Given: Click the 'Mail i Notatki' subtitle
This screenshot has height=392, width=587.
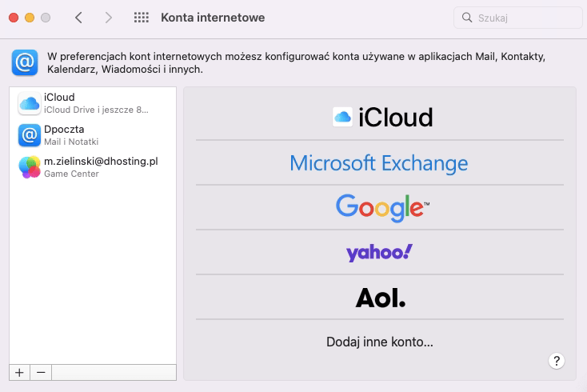Looking at the screenshot, I should click(x=71, y=142).
